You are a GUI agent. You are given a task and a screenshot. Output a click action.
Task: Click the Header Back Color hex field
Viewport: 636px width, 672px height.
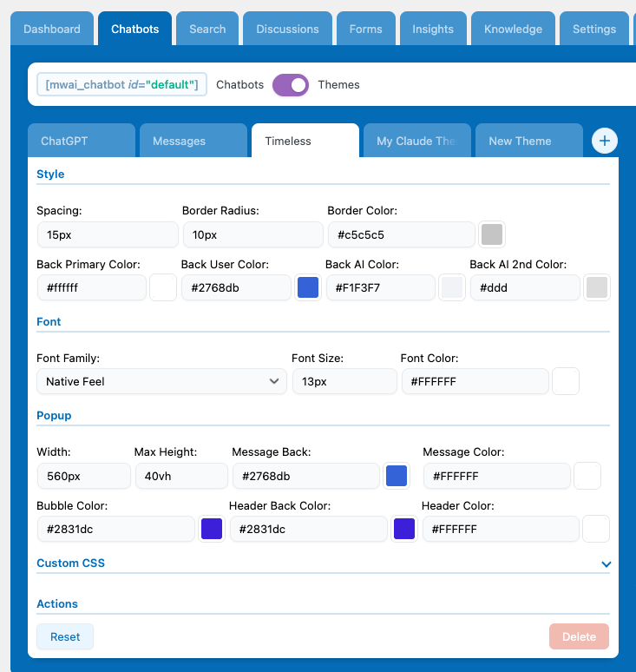coord(309,529)
